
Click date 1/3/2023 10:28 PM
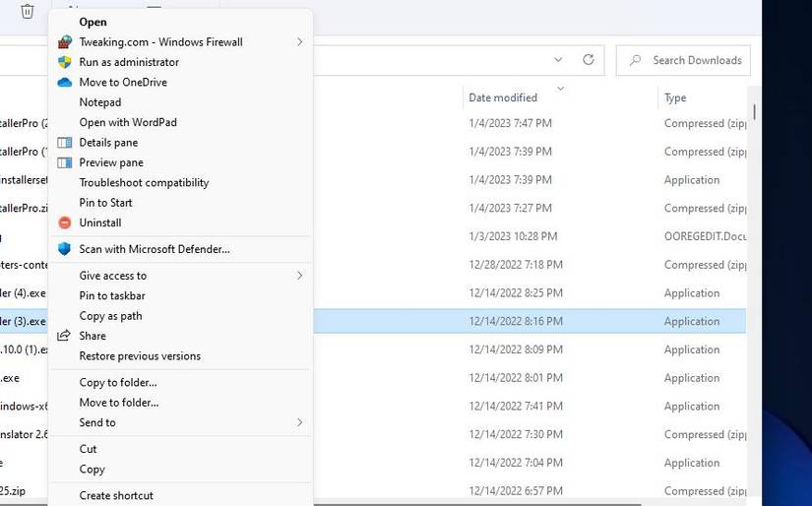click(513, 236)
